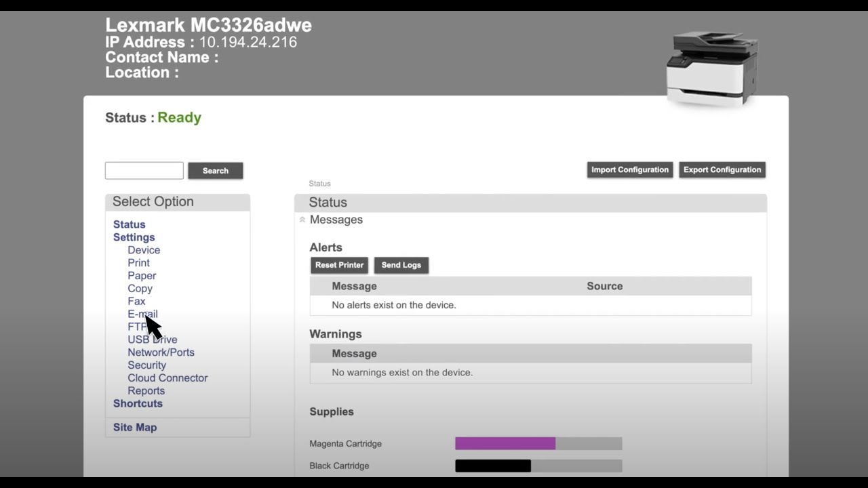Reset the printer via Reset Printer
This screenshot has height=488, width=868.
click(x=340, y=265)
